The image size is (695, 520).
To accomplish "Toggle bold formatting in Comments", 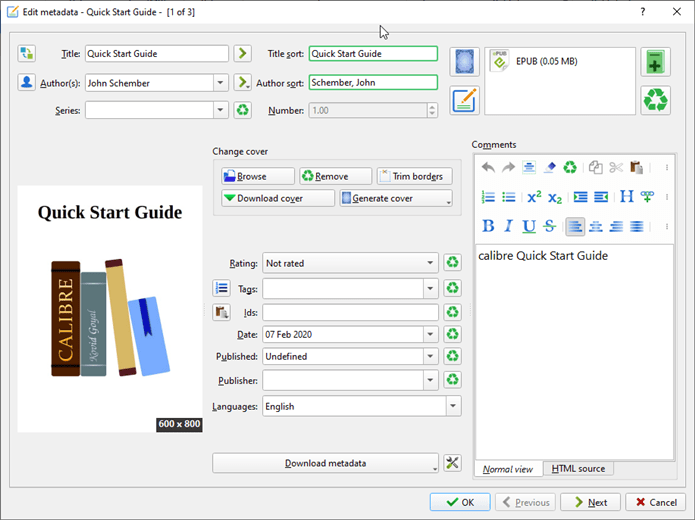I will point(488,226).
